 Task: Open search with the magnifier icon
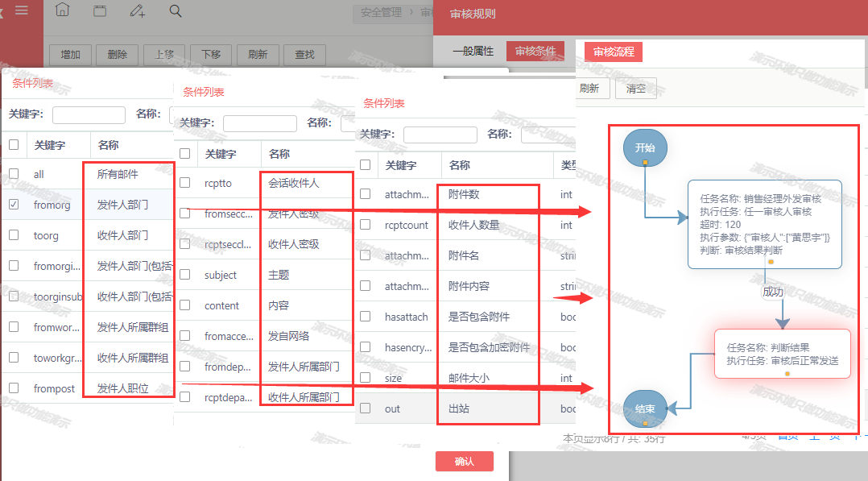[176, 10]
